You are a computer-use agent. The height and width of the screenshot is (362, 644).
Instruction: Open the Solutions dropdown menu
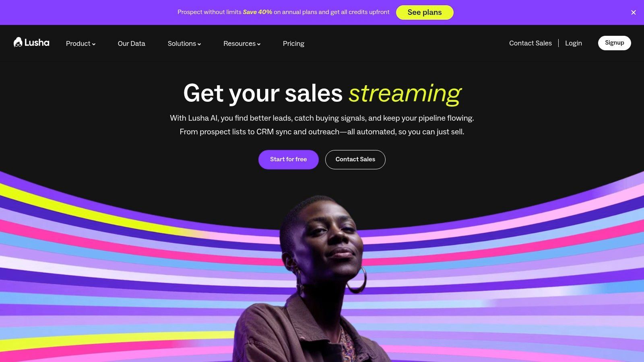coord(184,43)
